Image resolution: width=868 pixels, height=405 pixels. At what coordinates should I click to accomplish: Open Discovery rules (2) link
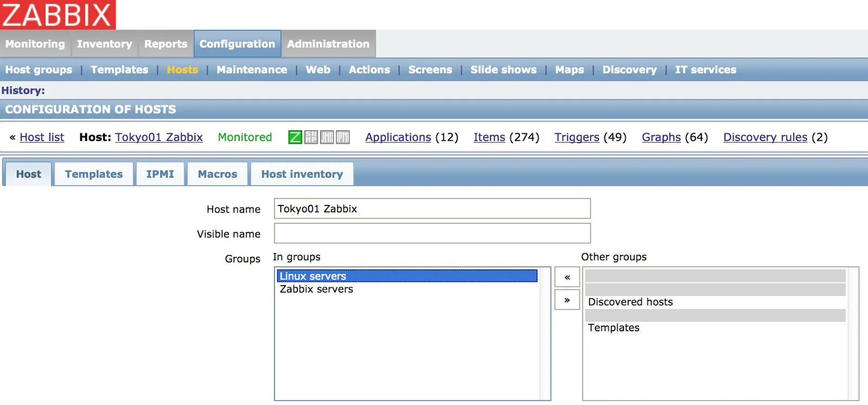click(x=765, y=137)
